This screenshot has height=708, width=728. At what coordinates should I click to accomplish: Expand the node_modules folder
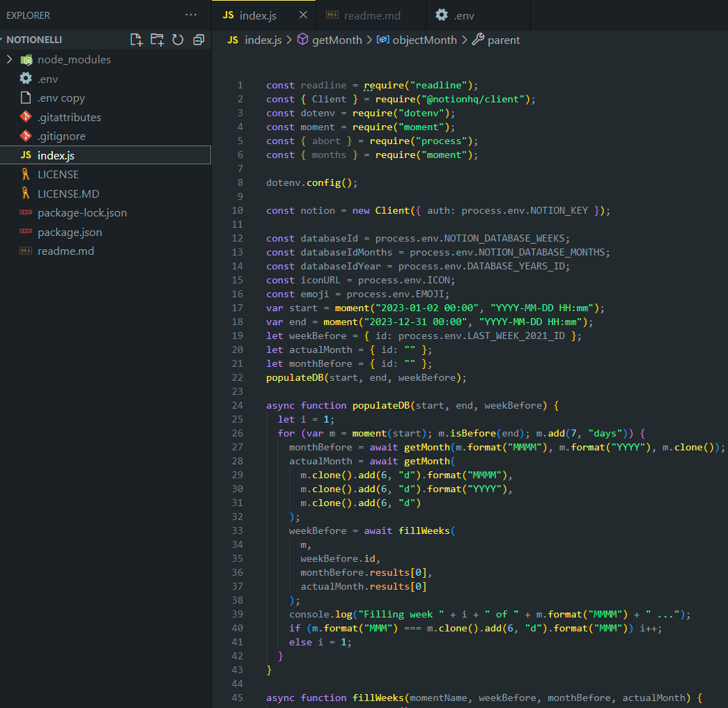tap(10, 60)
